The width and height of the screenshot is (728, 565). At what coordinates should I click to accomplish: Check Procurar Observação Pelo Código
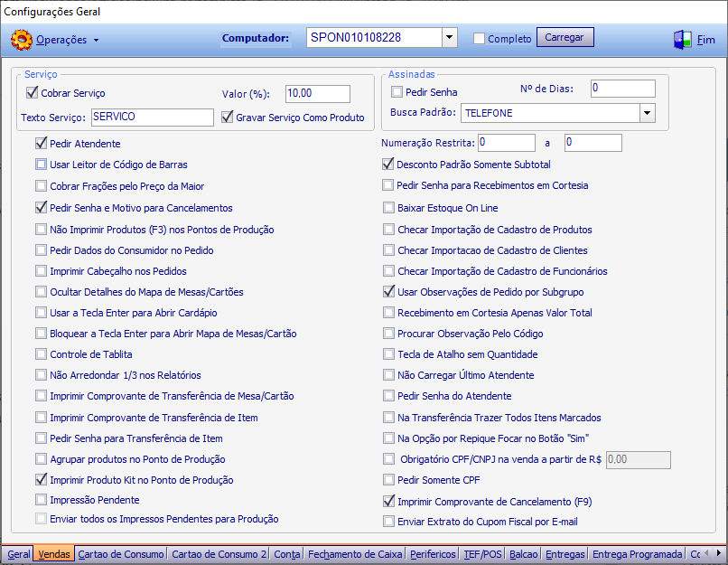coord(388,334)
